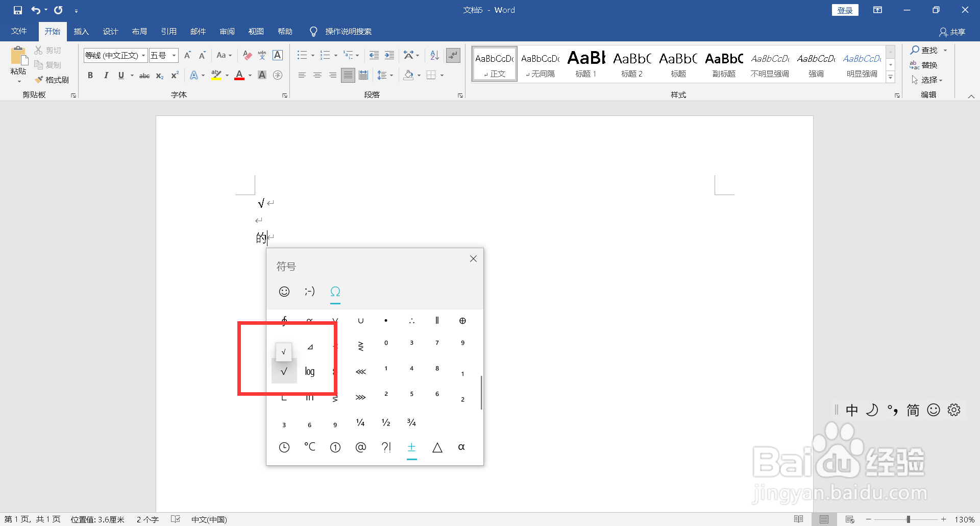Increase indent in the paragraph group

click(x=389, y=55)
